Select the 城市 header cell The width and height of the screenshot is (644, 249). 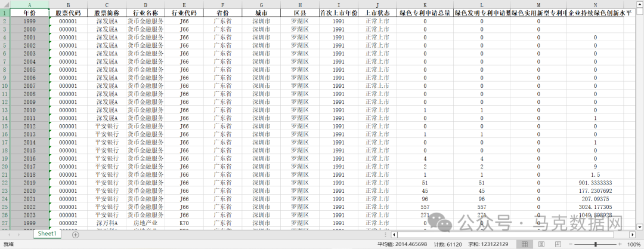[x=261, y=13]
